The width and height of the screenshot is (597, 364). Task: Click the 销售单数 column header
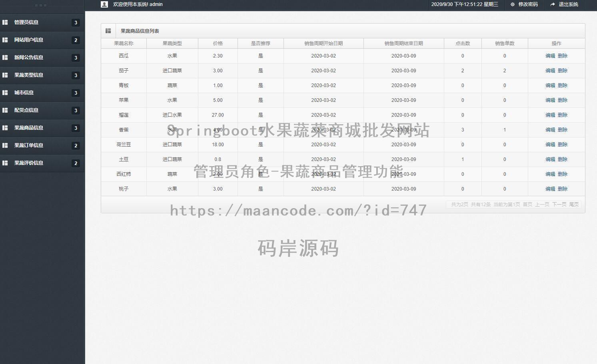click(x=505, y=44)
